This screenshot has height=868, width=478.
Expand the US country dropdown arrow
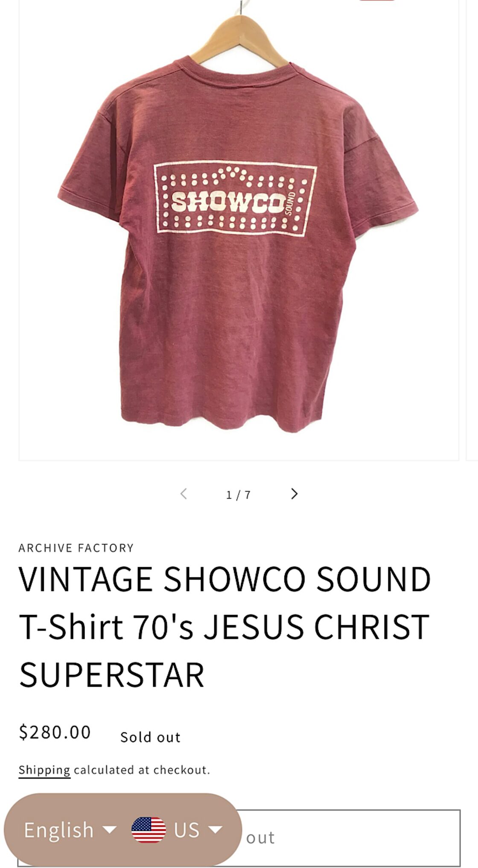pos(215,830)
